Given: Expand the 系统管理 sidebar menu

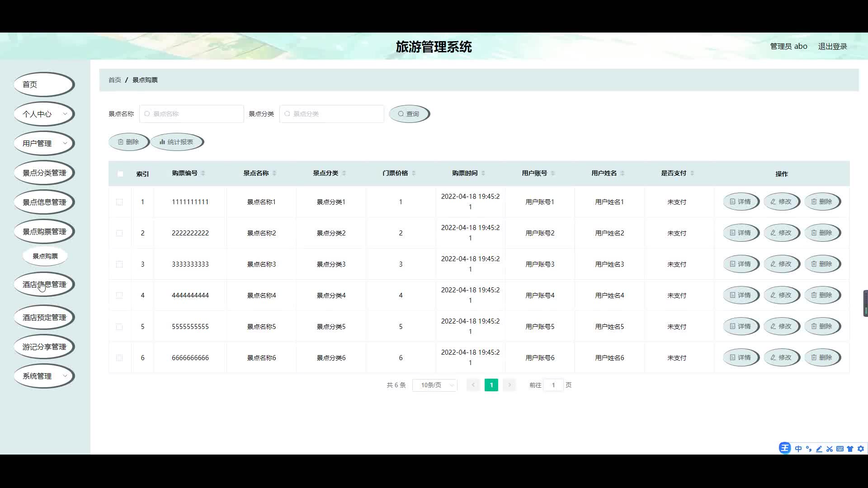Looking at the screenshot, I should pyautogui.click(x=44, y=376).
